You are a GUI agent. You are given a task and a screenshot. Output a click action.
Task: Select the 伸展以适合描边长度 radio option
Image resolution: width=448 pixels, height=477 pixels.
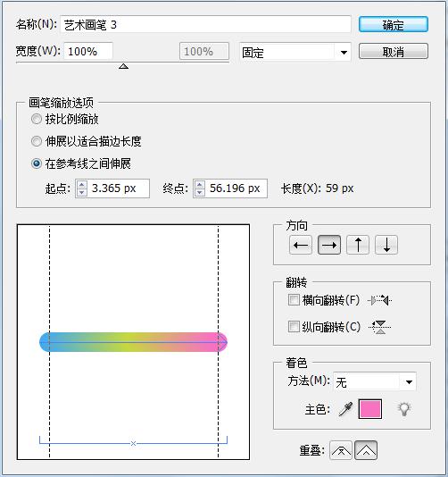37,141
